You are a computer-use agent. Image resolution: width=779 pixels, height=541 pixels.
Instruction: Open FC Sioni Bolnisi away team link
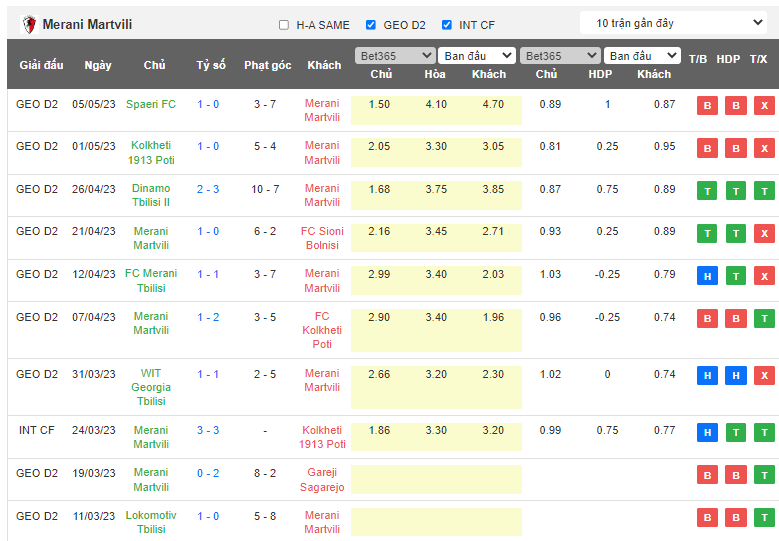[x=322, y=238]
